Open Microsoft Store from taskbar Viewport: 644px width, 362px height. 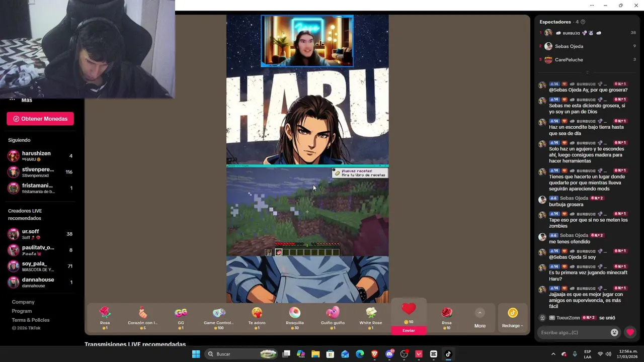pos(330,354)
